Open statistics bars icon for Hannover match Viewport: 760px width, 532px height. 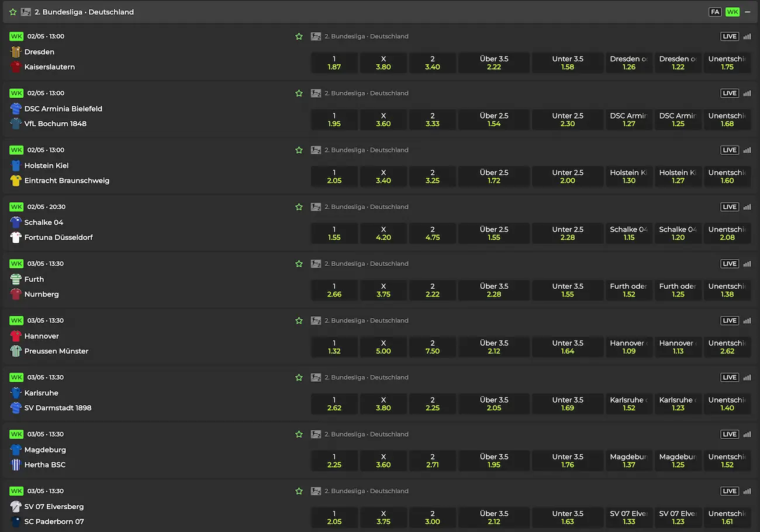[x=747, y=320]
